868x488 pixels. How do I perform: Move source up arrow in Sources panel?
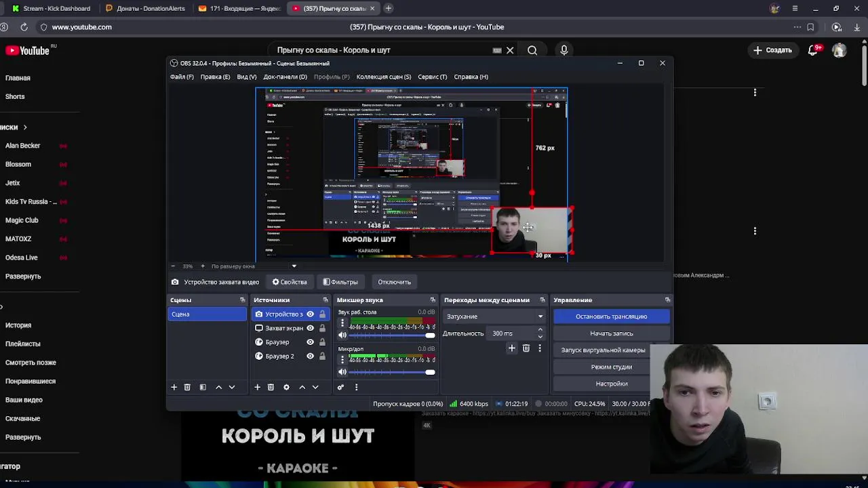tap(302, 387)
